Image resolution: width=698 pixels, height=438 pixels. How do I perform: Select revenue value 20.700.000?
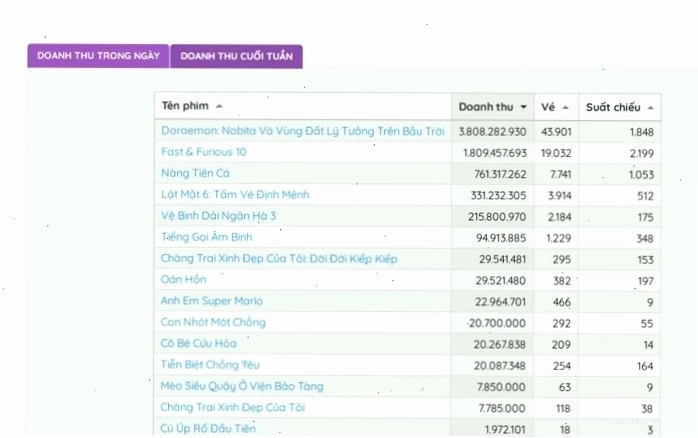(x=497, y=324)
